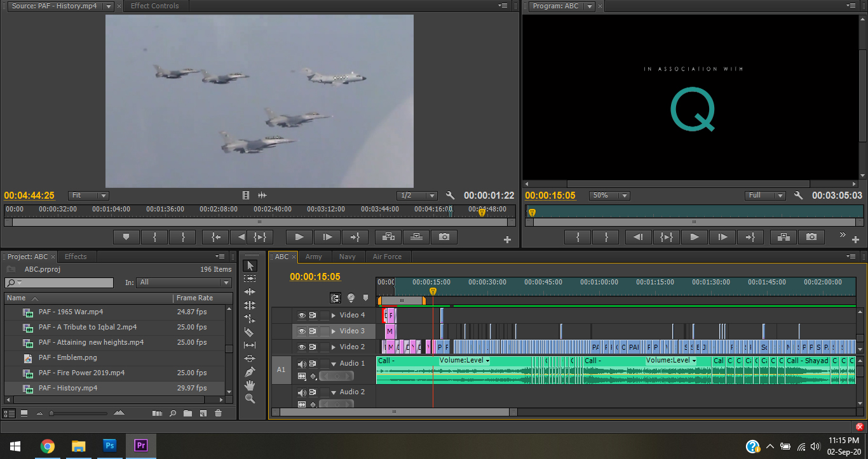The image size is (868, 459).
Task: Open Source monitor button editor plus
Action: (x=507, y=239)
